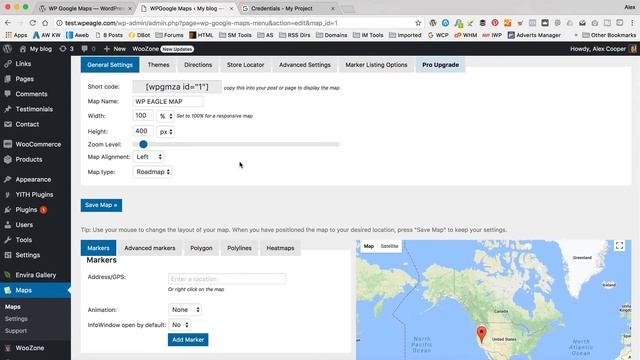Viewport: 640px width, 360px height.
Task: Bookmark page with the star icon
Action: [418, 23]
